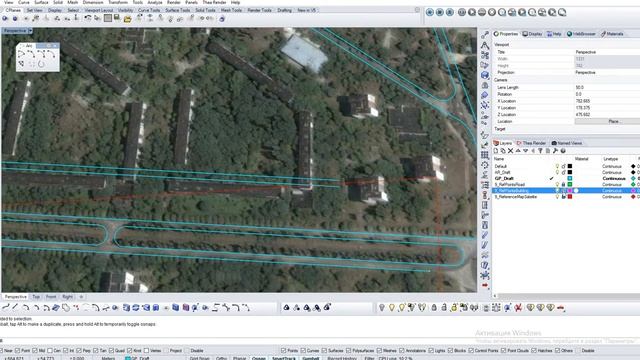
Task: Click the red X icon in bottom visibility toolbar
Action: pos(518,307)
